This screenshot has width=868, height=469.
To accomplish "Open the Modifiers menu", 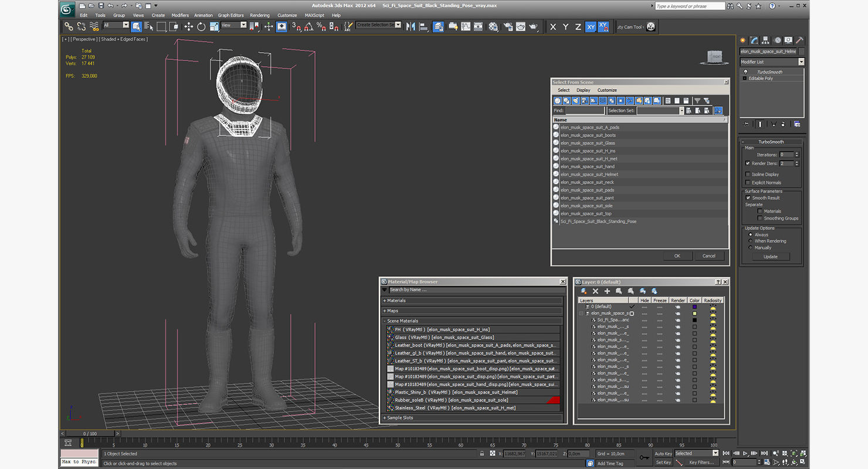I will [x=180, y=15].
